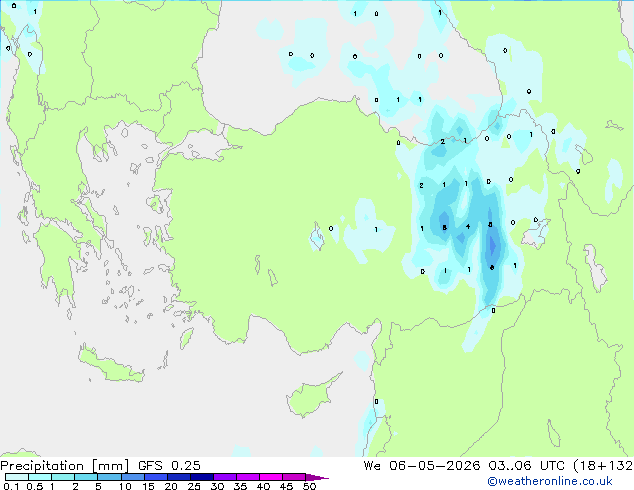Click the 'We 06-05-2026' date text

(x=422, y=466)
